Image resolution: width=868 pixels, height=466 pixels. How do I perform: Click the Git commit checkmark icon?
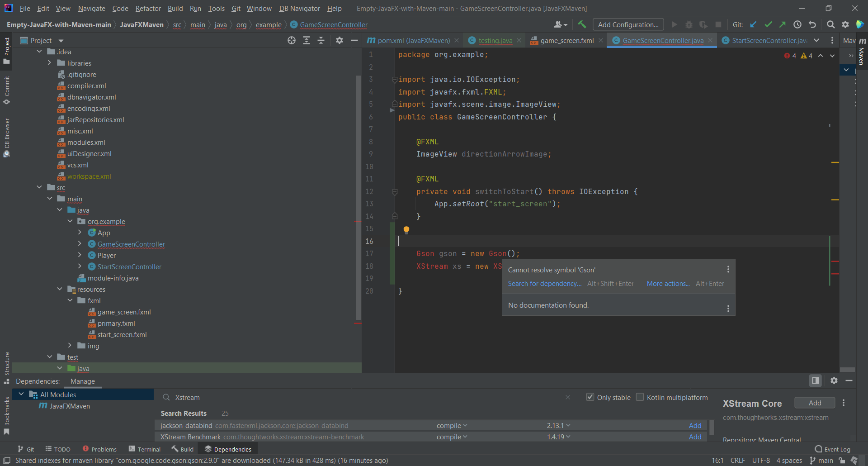click(768, 24)
